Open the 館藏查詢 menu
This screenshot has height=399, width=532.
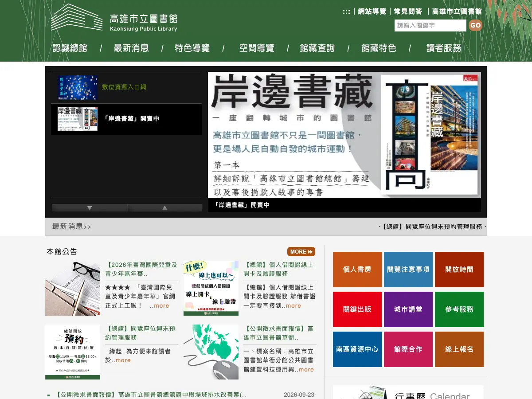tap(317, 48)
